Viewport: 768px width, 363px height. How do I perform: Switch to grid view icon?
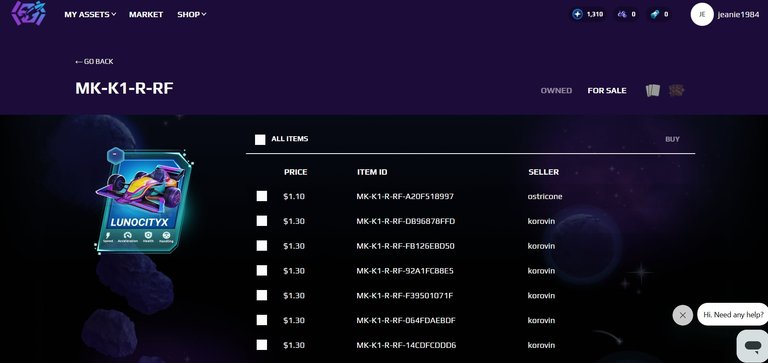[676, 91]
